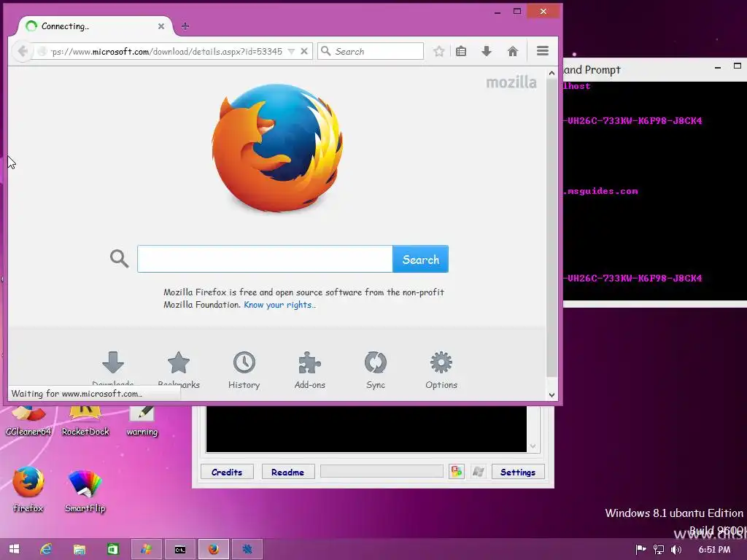Close the Connecting tab
Viewport: 747px width, 560px height.
[x=161, y=26]
